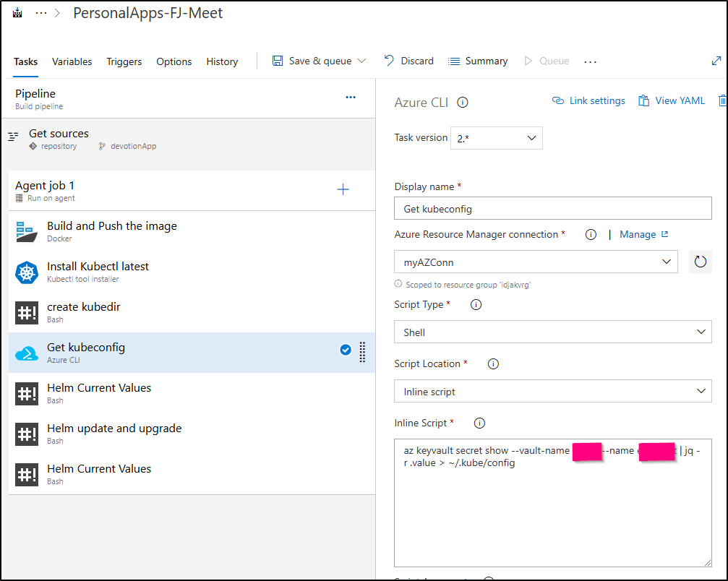Open the History tab

(x=222, y=61)
